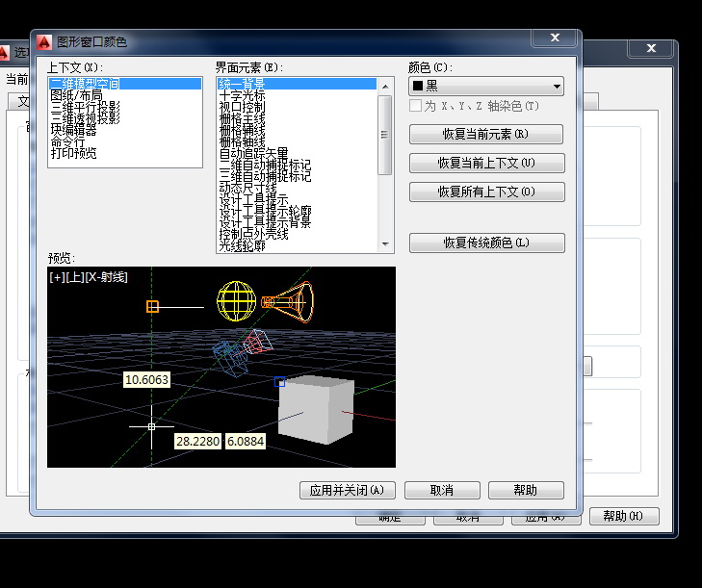This screenshot has width=702, height=588.
Task: Select 栅格辅线 interface element
Action: pos(298,130)
